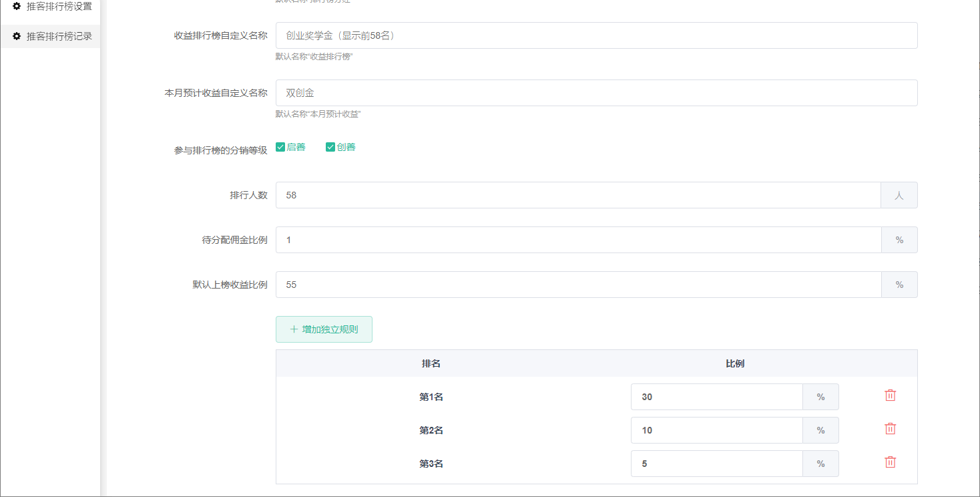Image resolution: width=980 pixels, height=497 pixels.
Task: Uncheck the 启善 distribution level checkbox
Action: pos(280,147)
